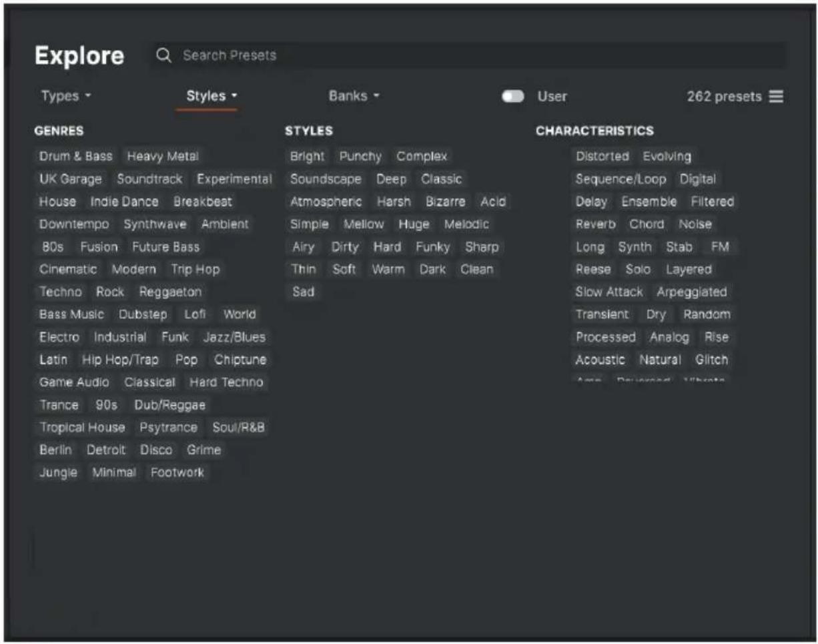Pick the 80s genre tag
Viewport: 818px width, 644px height.
52,247
